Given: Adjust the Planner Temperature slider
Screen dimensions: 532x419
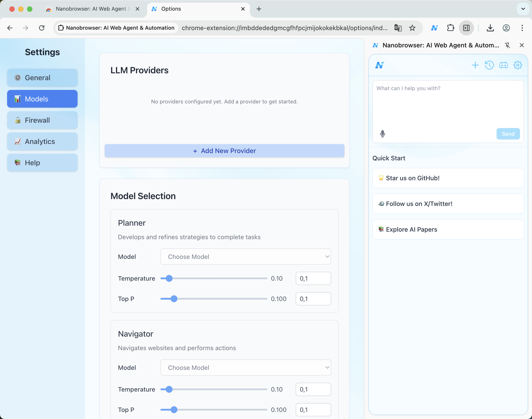Looking at the screenshot, I should pos(214,278).
